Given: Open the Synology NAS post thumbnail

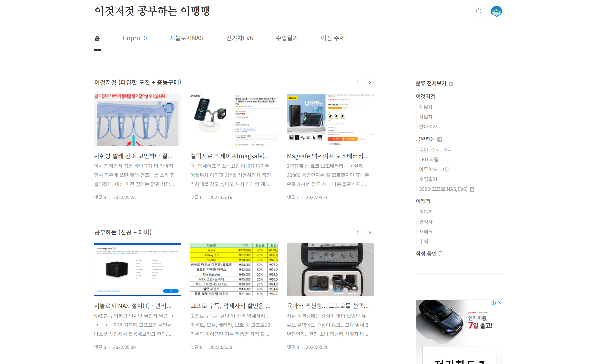Looking at the screenshot, I should [138, 269].
